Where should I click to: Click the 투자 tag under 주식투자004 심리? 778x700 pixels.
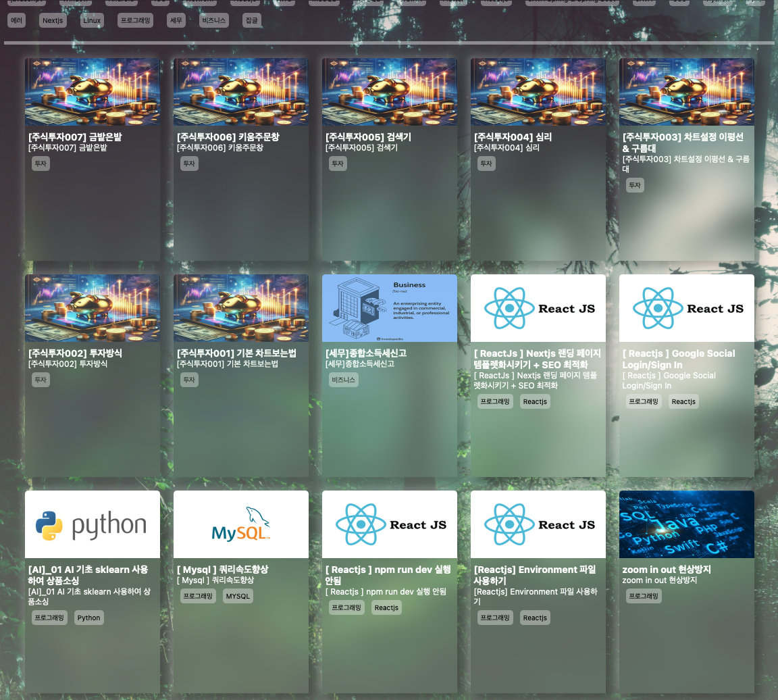[x=486, y=164]
